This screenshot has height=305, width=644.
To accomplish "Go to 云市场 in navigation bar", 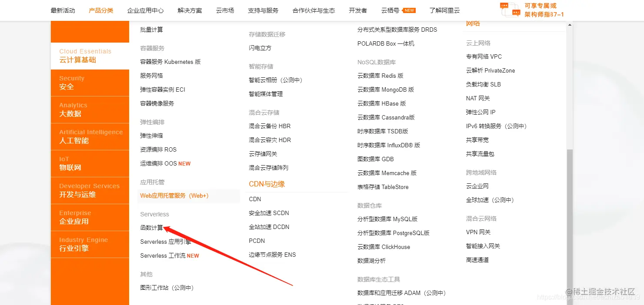I will pos(225,10).
